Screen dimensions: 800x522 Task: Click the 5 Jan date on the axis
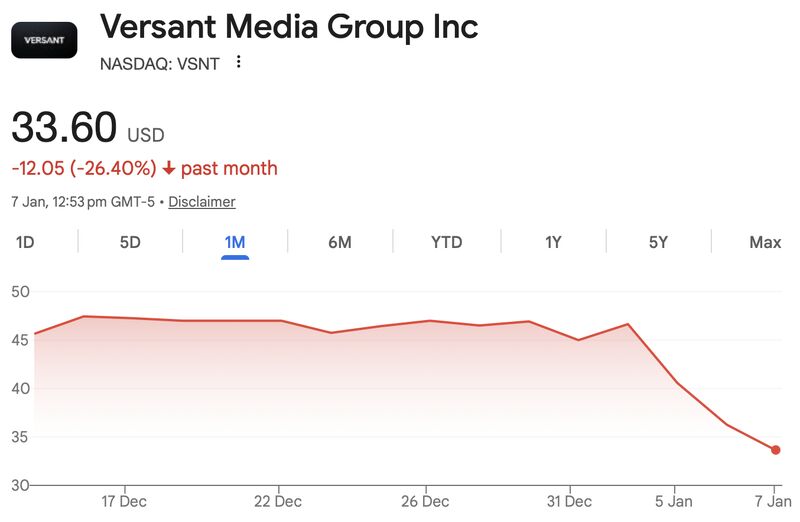674,500
